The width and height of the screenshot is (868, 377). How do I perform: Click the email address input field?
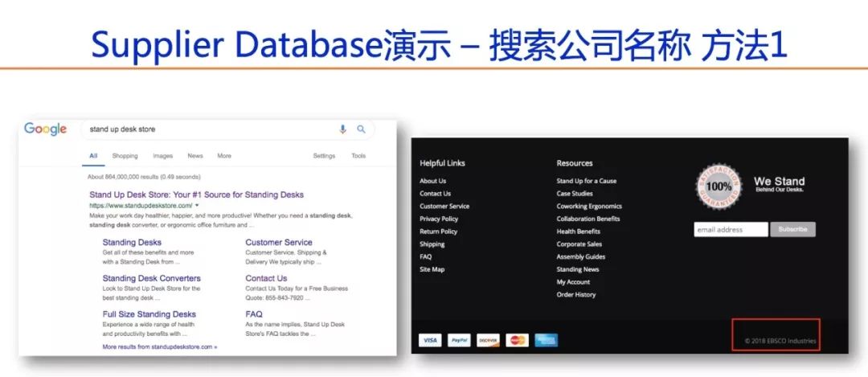[731, 229]
